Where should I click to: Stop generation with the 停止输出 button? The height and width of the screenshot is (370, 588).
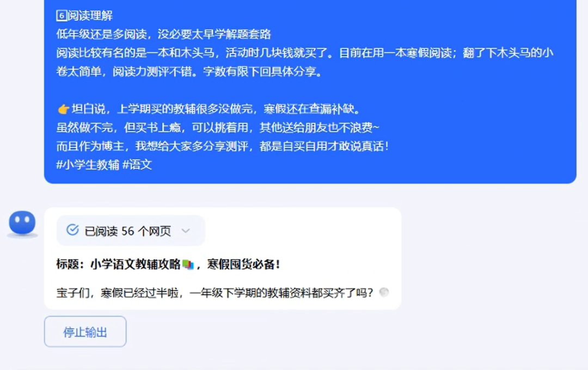pyautogui.click(x=85, y=331)
